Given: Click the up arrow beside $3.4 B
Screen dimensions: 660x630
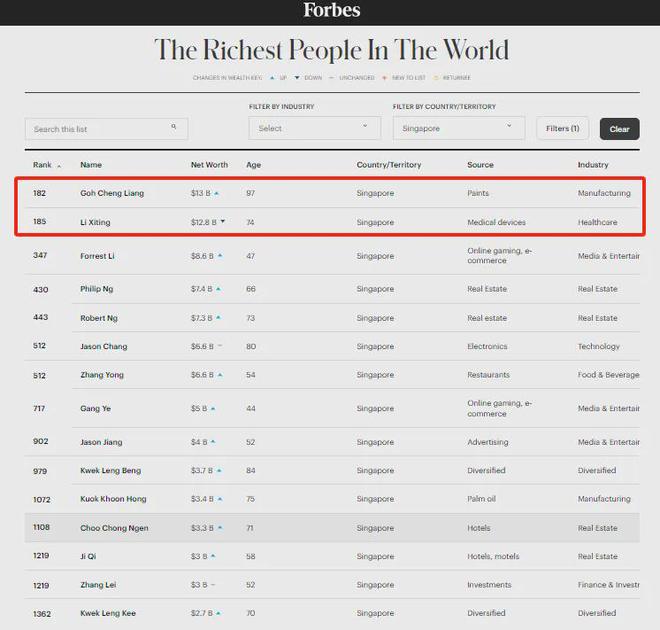Looking at the screenshot, I should (220, 499).
